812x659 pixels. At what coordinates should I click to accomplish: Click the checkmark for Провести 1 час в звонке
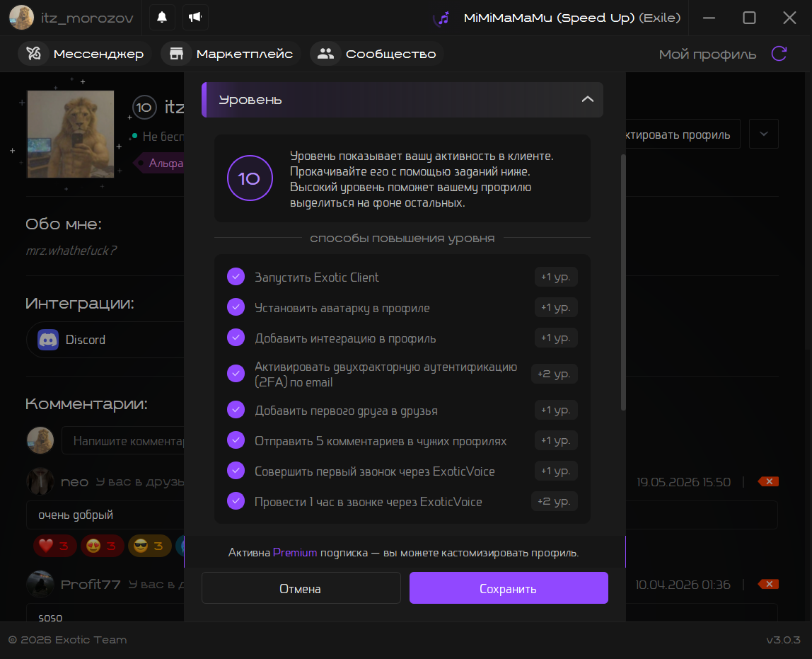click(x=236, y=501)
